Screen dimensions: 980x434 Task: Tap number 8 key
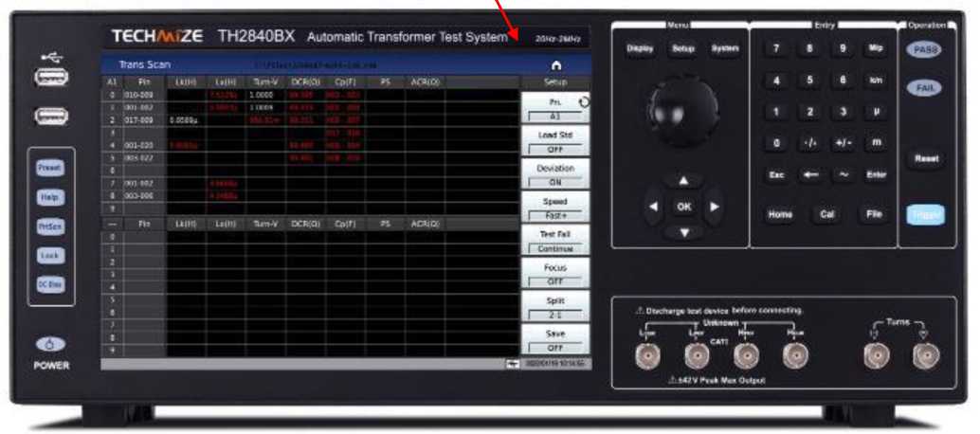[809, 48]
